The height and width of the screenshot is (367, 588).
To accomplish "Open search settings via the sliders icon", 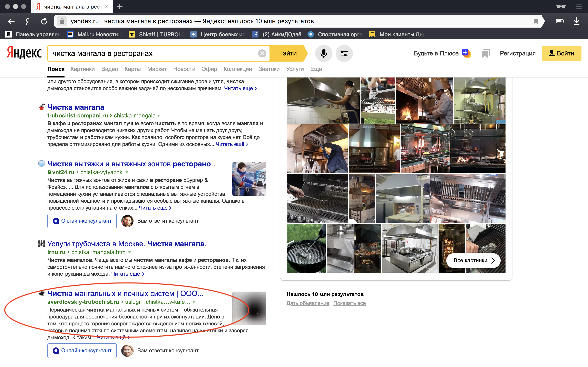I will 344,53.
